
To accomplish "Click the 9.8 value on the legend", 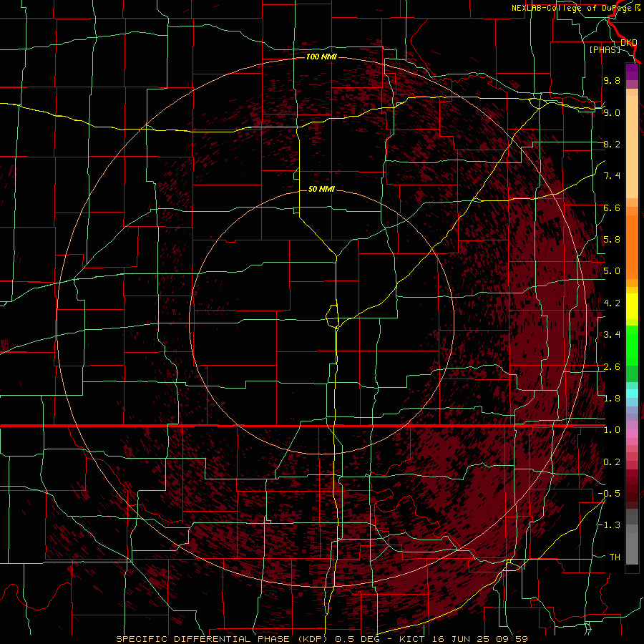I will (612, 80).
